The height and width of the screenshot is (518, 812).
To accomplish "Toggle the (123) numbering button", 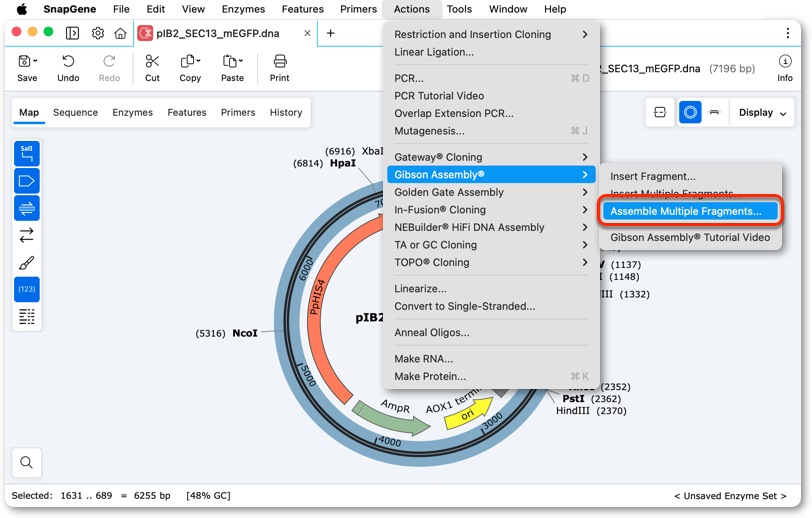I will (x=26, y=289).
